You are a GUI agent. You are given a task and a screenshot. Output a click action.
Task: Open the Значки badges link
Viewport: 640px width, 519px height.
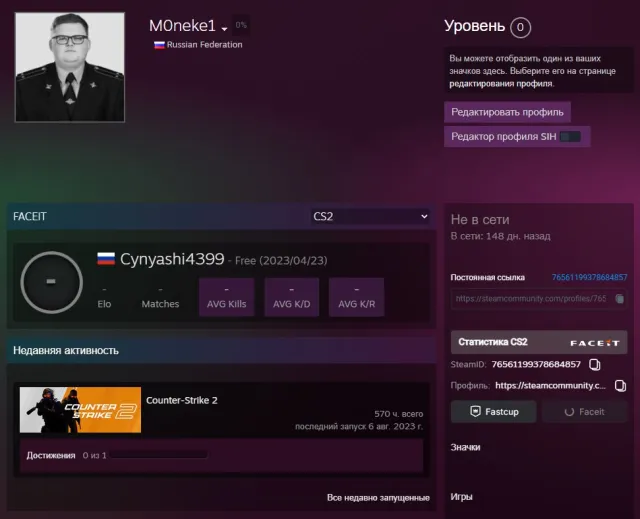(465, 448)
